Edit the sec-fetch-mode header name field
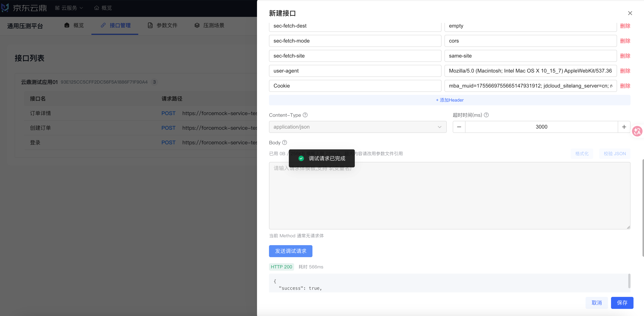 355,41
